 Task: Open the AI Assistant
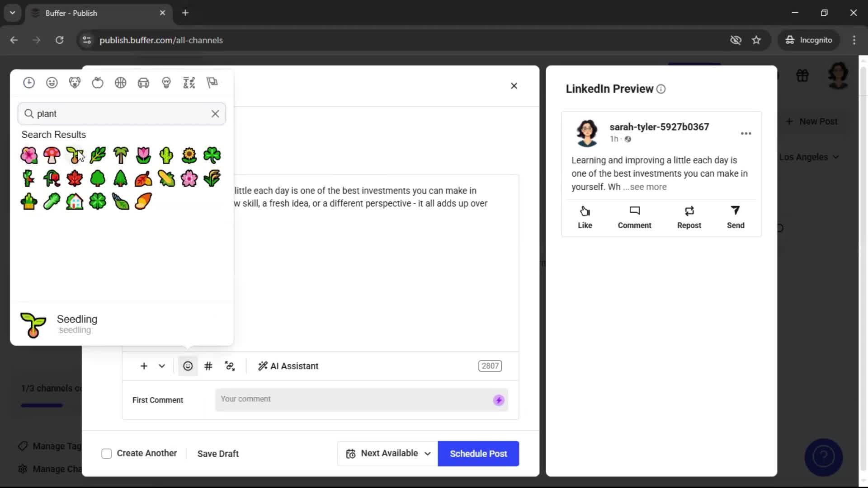point(288,366)
